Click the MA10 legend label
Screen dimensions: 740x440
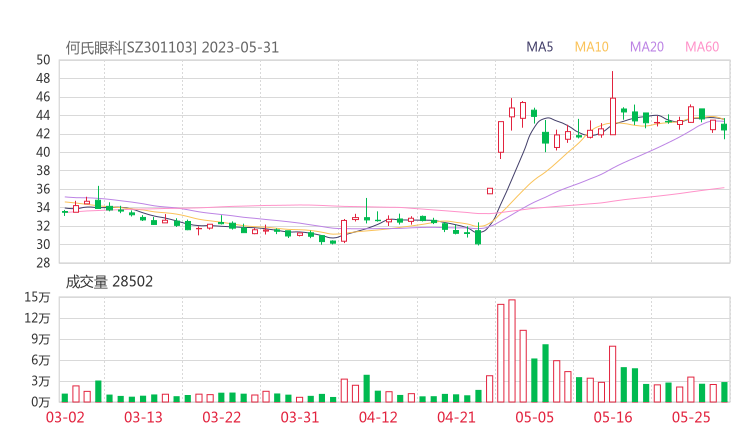click(x=592, y=47)
